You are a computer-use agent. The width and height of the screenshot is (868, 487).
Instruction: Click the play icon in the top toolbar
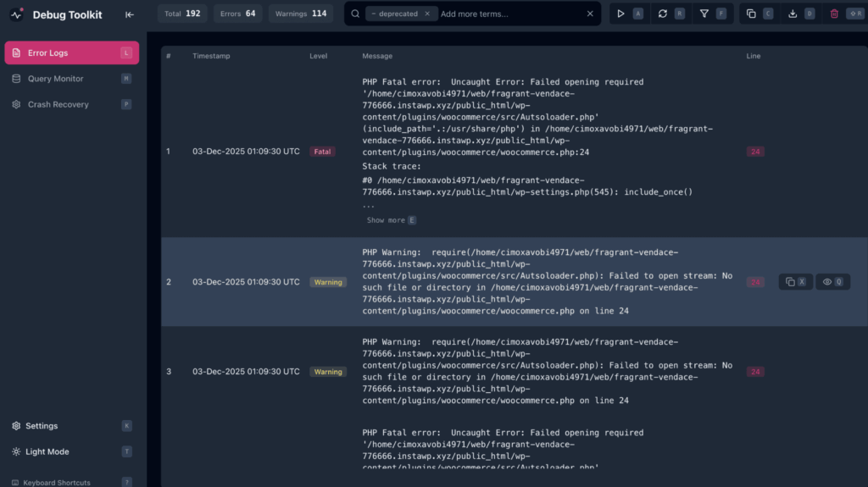click(620, 14)
